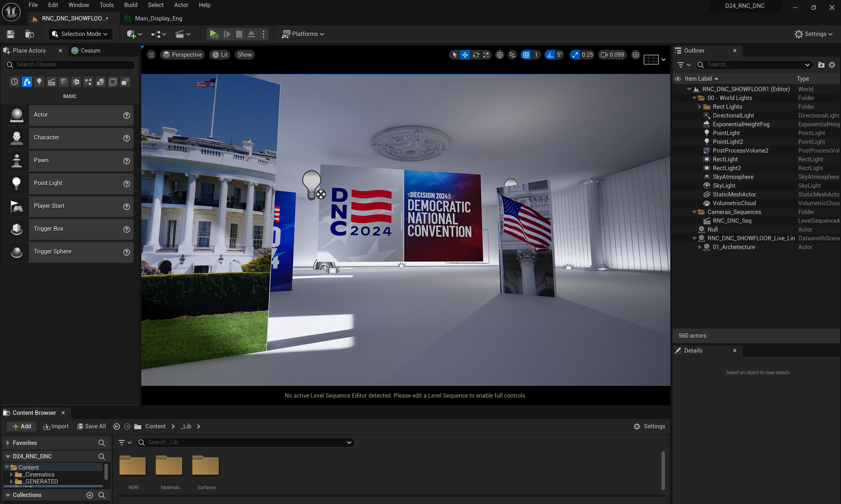Click the green Play button
Image resolution: width=841 pixels, height=504 pixels.
click(x=214, y=34)
